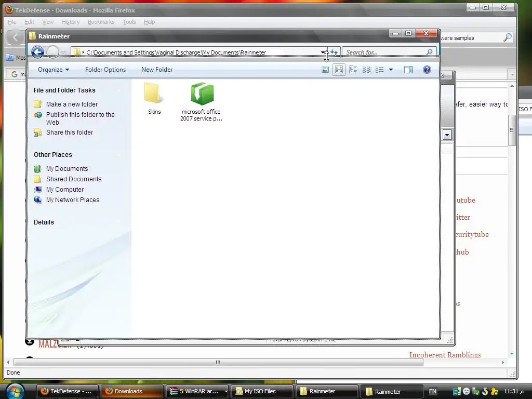Open Firefox Help menu
The width and height of the screenshot is (532, 399).
pyautogui.click(x=149, y=22)
